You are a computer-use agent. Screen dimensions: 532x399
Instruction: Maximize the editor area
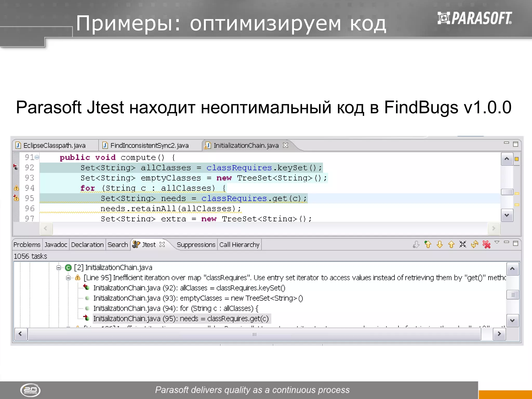[x=516, y=144]
